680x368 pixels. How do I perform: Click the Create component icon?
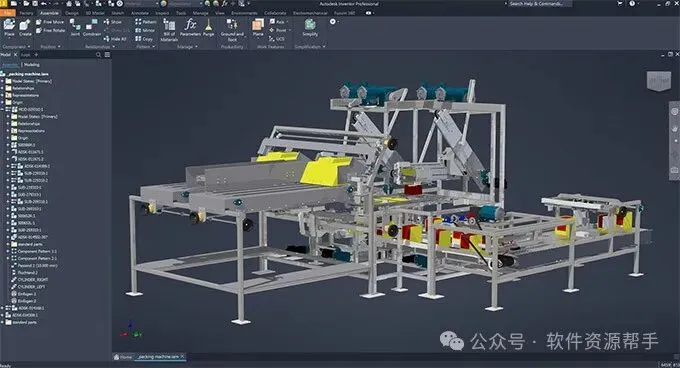point(25,28)
